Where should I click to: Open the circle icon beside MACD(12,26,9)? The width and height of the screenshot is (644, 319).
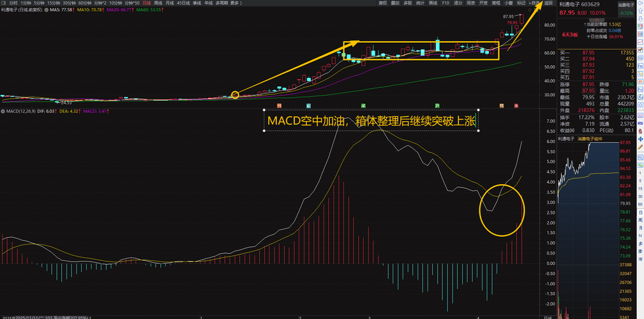coord(3,111)
